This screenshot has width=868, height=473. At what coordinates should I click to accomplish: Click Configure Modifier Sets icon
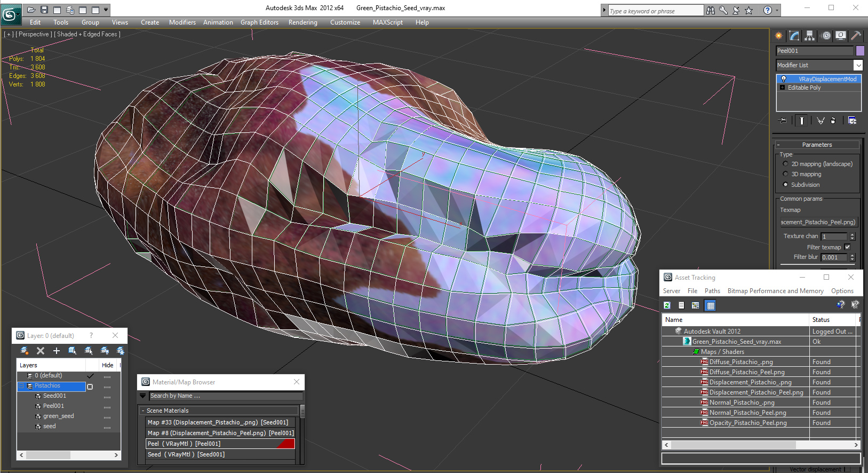[852, 121]
